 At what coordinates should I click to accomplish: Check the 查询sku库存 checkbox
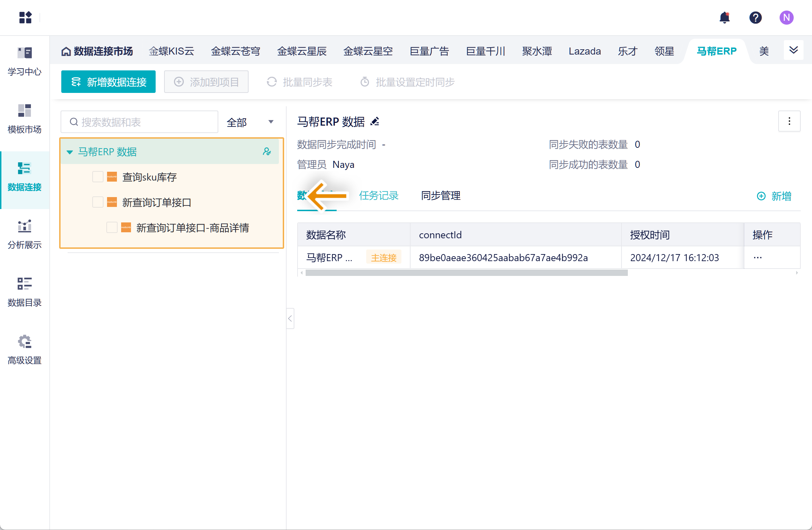tap(98, 177)
